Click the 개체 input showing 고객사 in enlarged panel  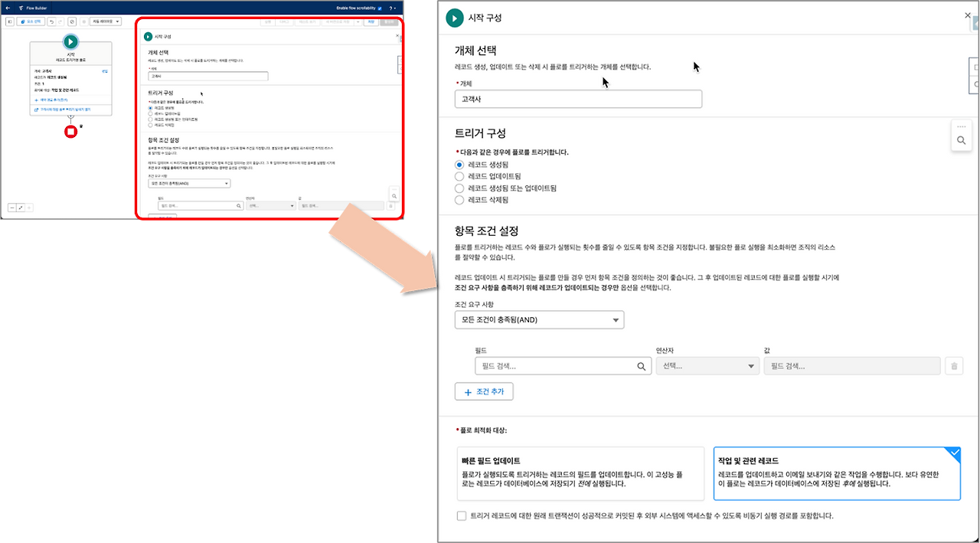pyautogui.click(x=578, y=99)
